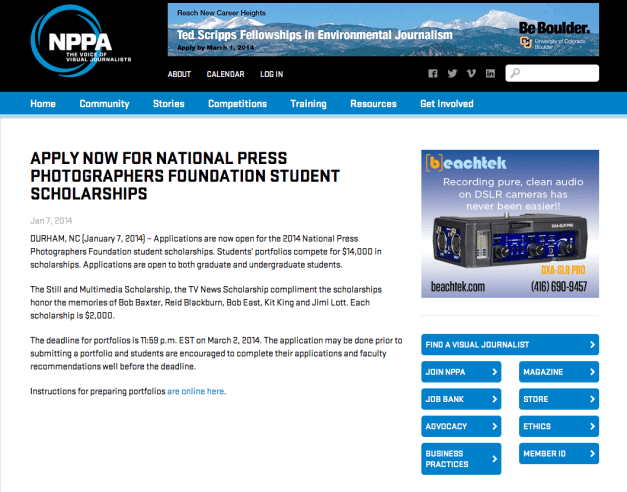
Task: Click the Beachtek DXA-SLR PRO advertisement
Action: tap(510, 224)
